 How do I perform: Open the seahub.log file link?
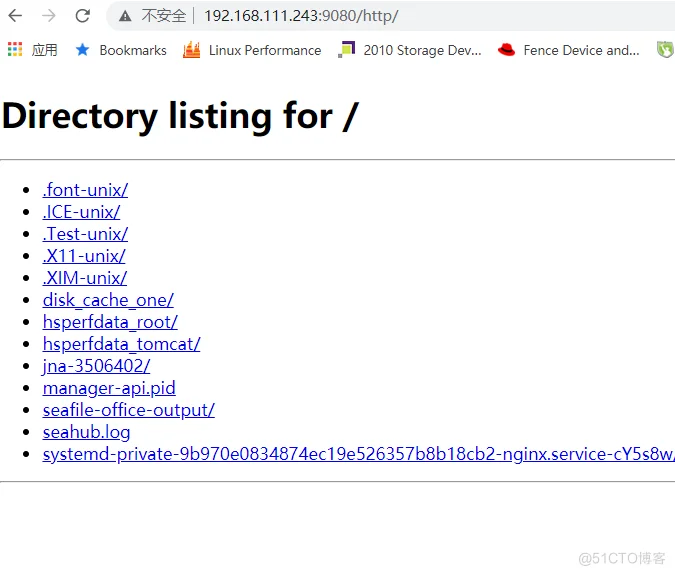click(86, 432)
